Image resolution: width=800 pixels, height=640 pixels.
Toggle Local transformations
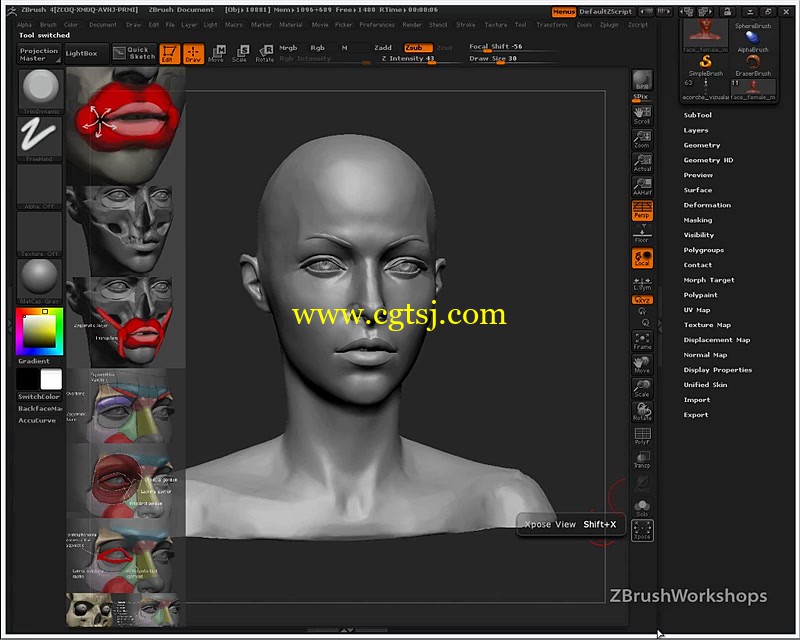click(x=642, y=258)
